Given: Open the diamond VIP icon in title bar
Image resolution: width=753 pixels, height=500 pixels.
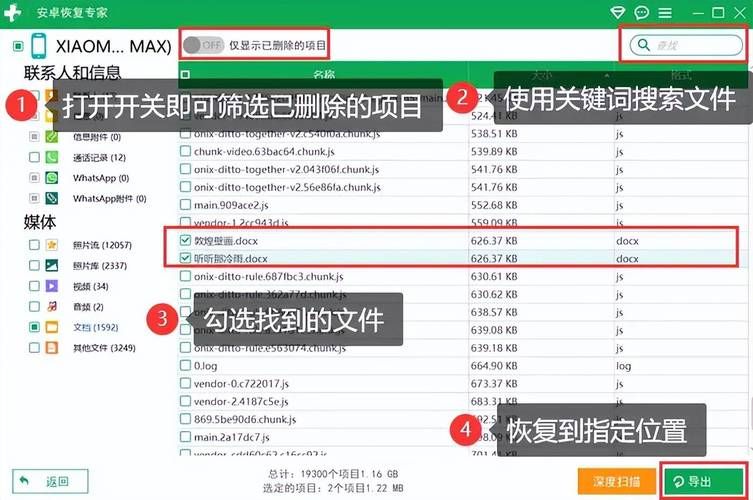Looking at the screenshot, I should [618, 12].
